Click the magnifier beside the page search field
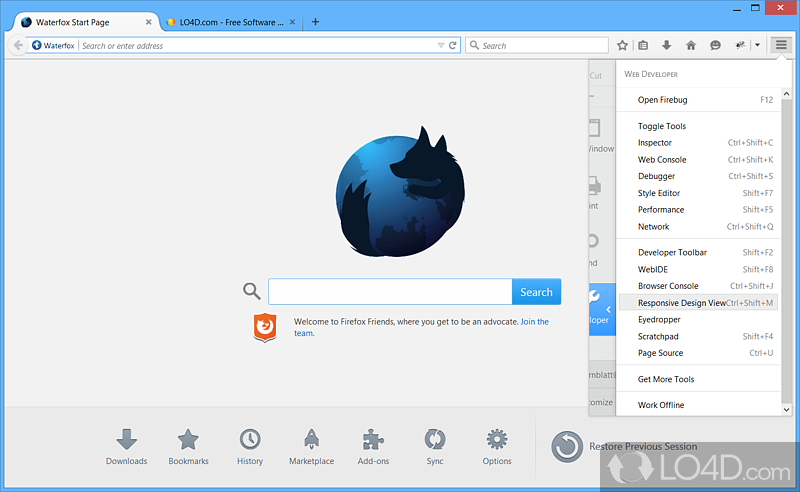The image size is (800, 492). click(x=252, y=291)
